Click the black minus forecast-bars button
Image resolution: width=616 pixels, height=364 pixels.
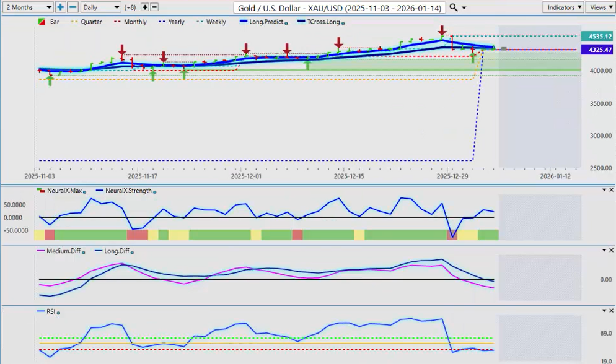pos(154,7)
